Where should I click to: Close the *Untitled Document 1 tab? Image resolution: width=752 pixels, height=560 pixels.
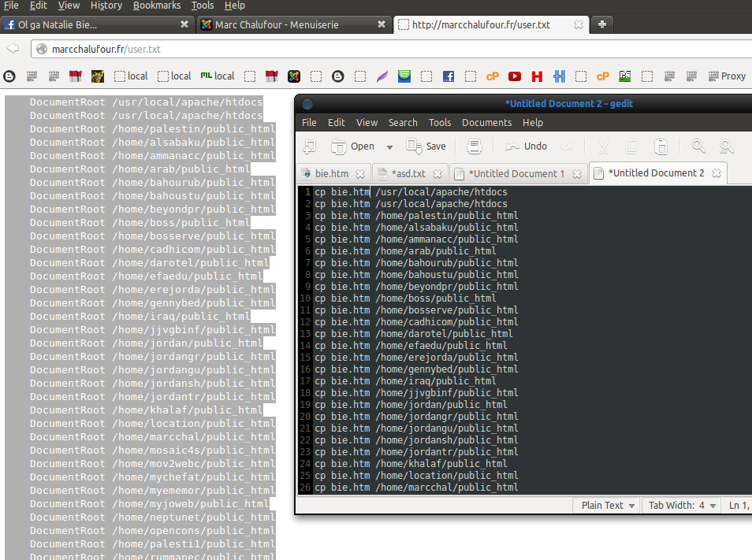(x=577, y=174)
